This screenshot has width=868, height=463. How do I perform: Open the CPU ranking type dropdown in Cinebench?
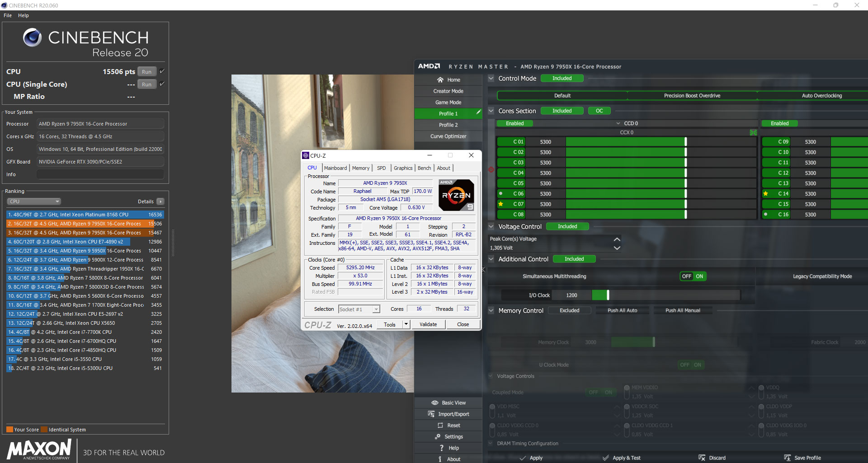click(34, 201)
